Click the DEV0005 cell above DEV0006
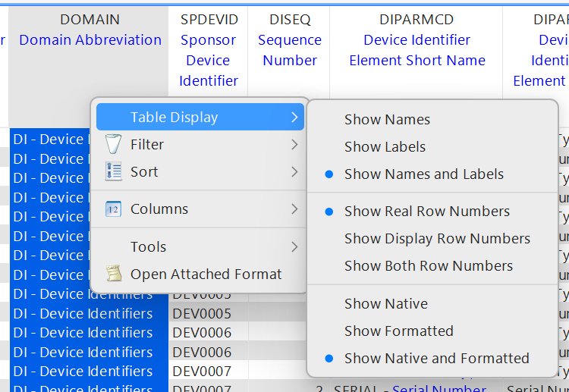Image resolution: width=569 pixels, height=392 pixels. (x=209, y=313)
